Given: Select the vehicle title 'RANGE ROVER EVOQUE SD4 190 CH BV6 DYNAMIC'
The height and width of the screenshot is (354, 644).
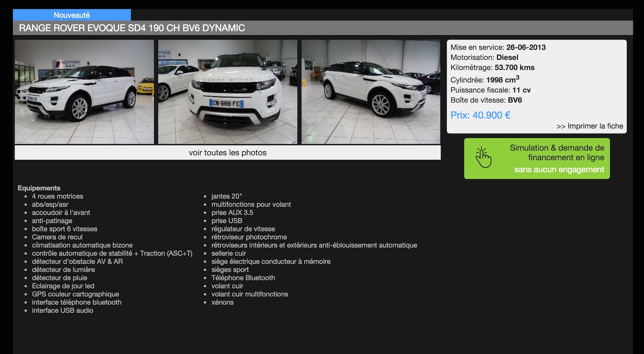Looking at the screenshot, I should pos(132,28).
